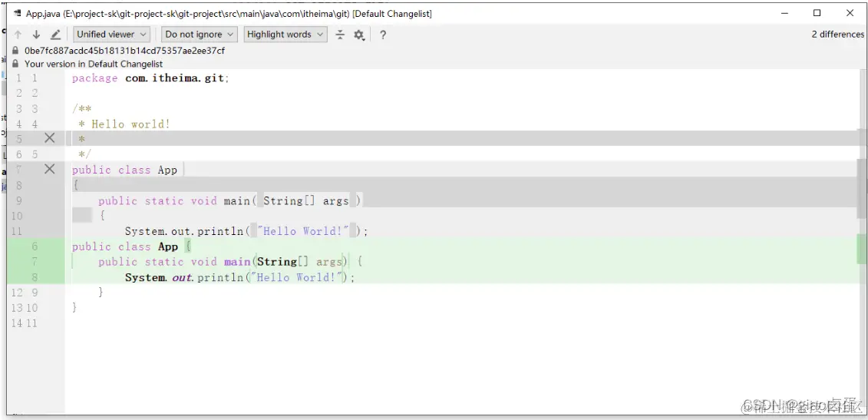Click added System.out.println line in green

tap(239, 277)
